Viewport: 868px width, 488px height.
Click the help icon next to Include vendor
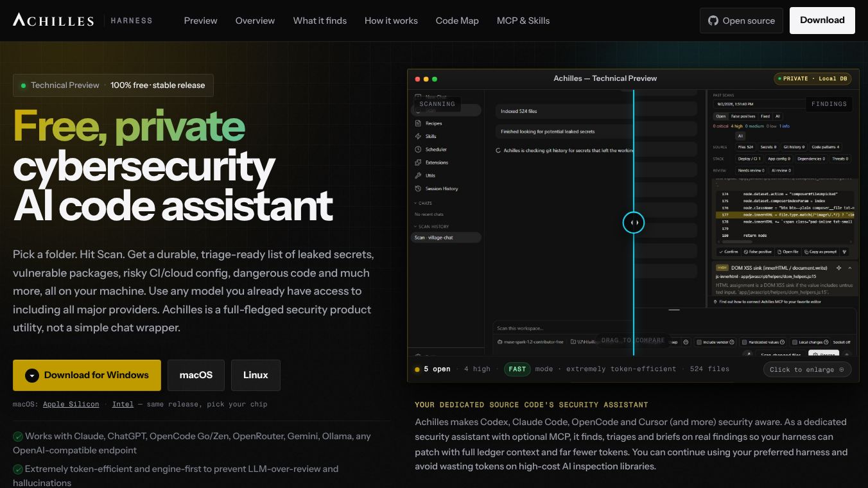[x=733, y=342]
